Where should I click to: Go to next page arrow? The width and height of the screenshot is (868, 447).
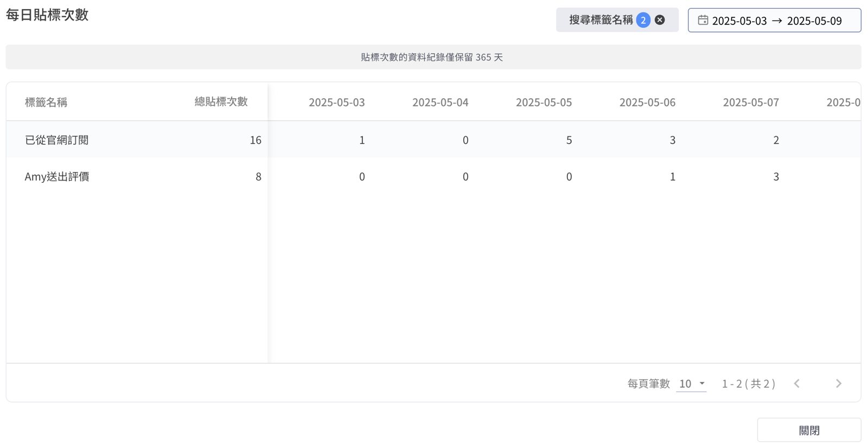click(x=839, y=384)
